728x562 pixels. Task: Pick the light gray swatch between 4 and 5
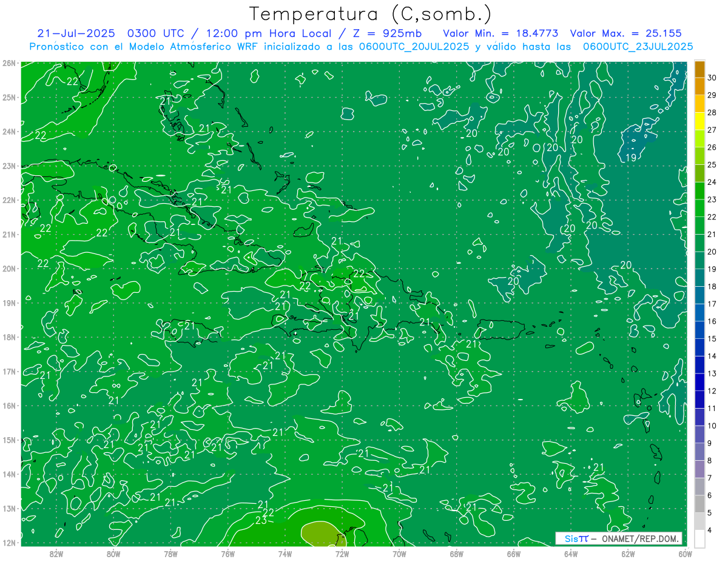(699, 521)
